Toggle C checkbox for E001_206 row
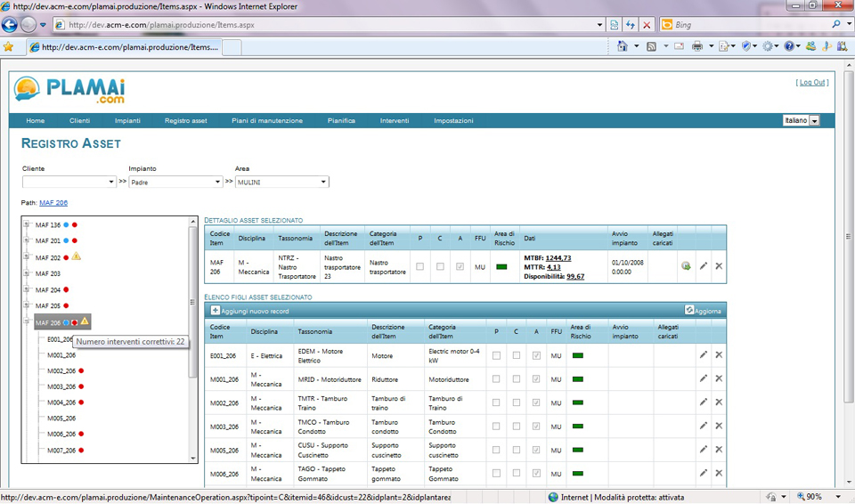The width and height of the screenshot is (855, 504). point(517,355)
